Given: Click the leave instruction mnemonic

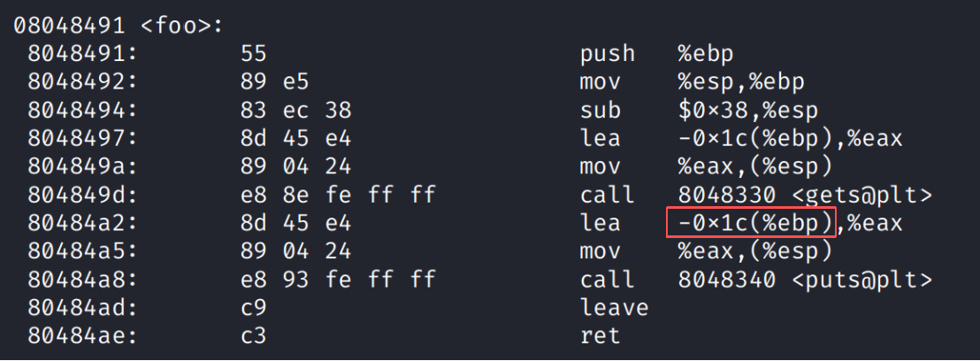Looking at the screenshot, I should click(614, 308).
